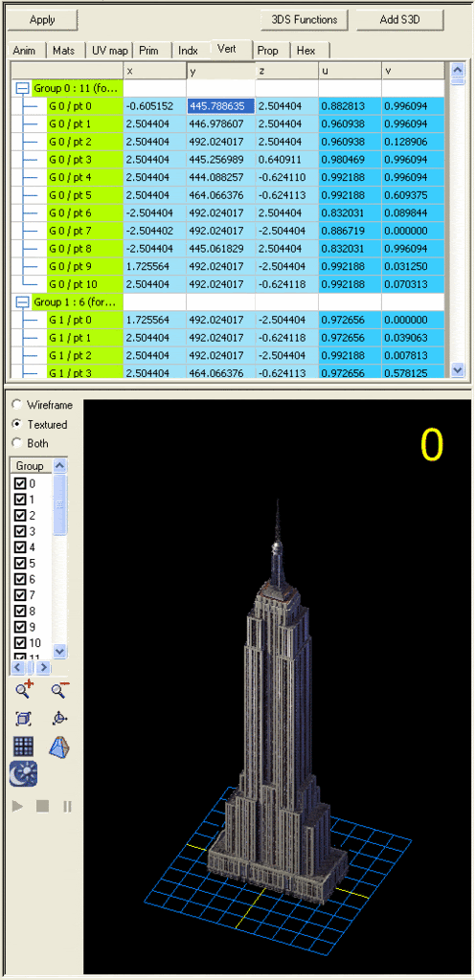Viewport: 475px width, 980px height.
Task: Toggle the day/night moon icon
Action: tap(24, 773)
